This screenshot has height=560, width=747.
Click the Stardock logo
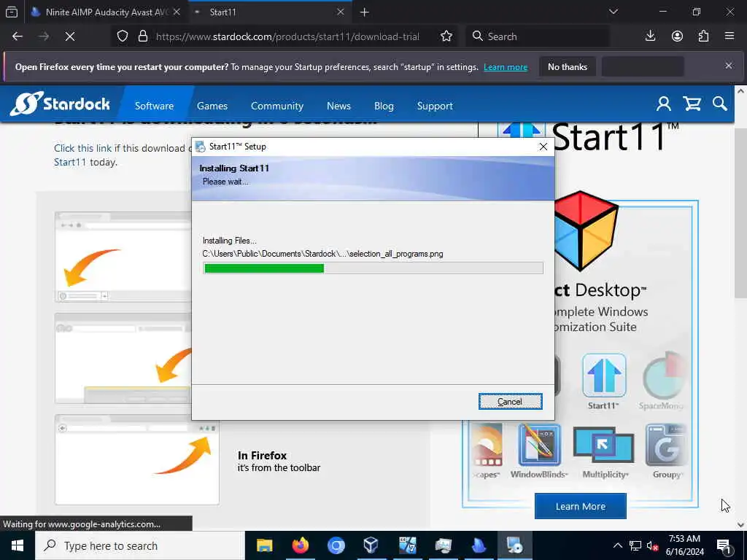pos(60,104)
